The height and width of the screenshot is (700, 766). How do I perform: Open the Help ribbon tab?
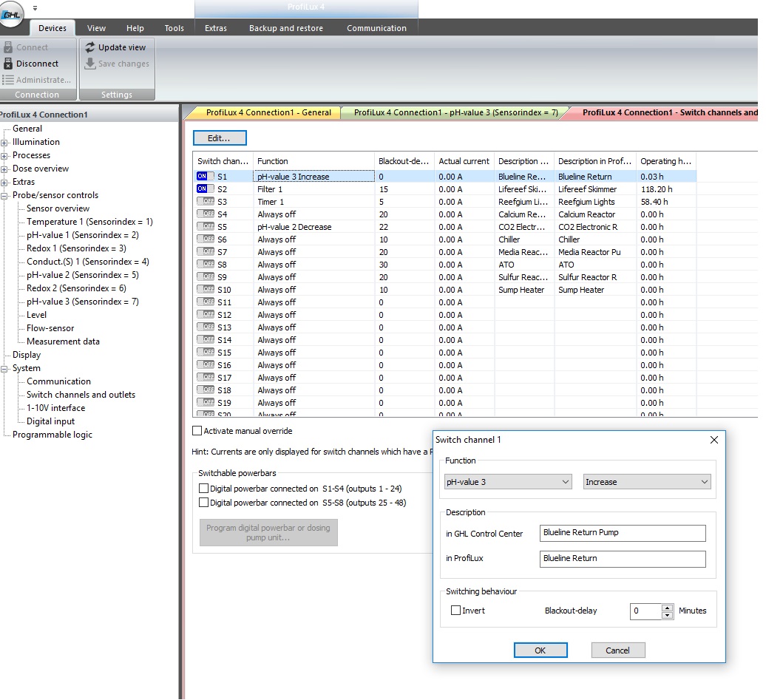[135, 28]
